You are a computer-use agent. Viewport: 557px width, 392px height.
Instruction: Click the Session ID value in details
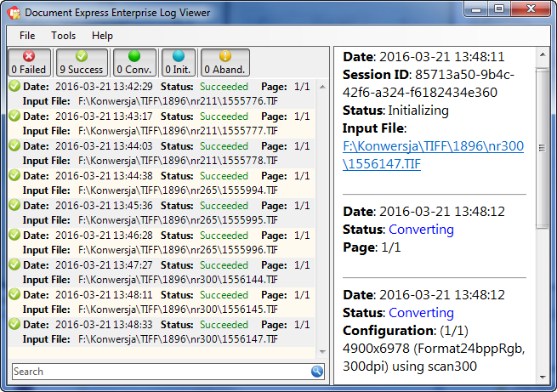[x=429, y=83]
